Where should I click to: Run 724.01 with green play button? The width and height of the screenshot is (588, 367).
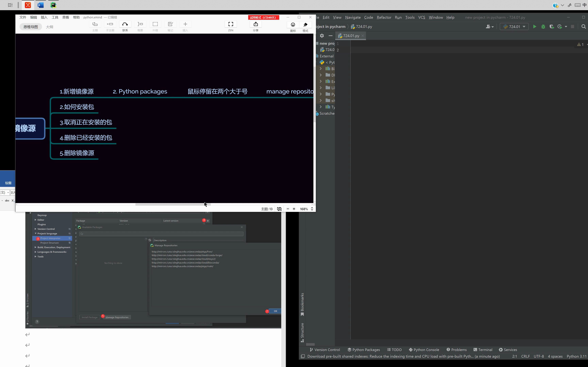(x=534, y=27)
